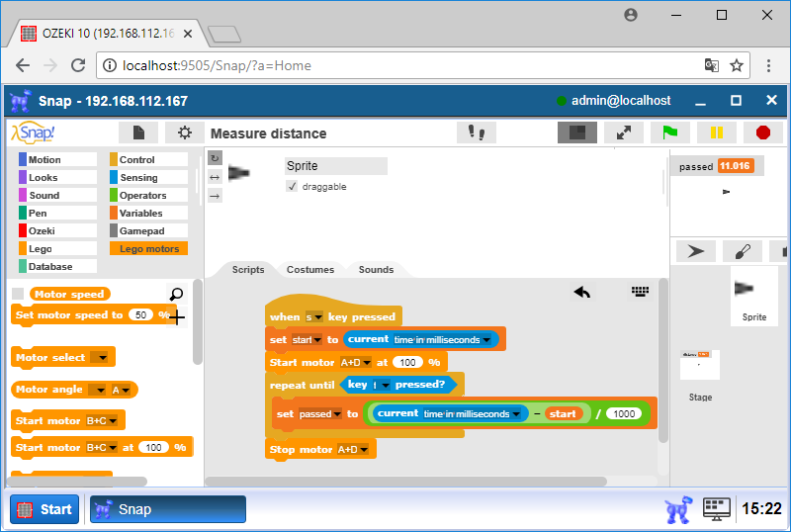Click the palette vertical scrollbar
The image size is (791, 532).
[x=197, y=321]
